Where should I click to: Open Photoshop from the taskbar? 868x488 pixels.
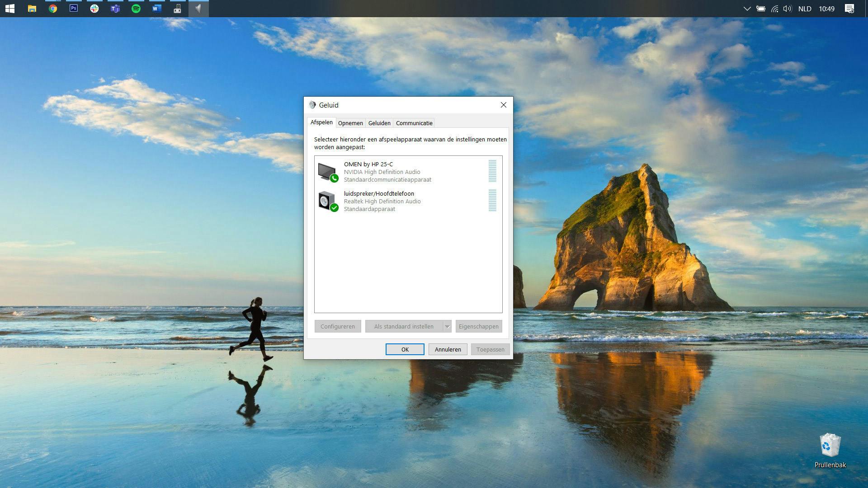pyautogui.click(x=73, y=8)
